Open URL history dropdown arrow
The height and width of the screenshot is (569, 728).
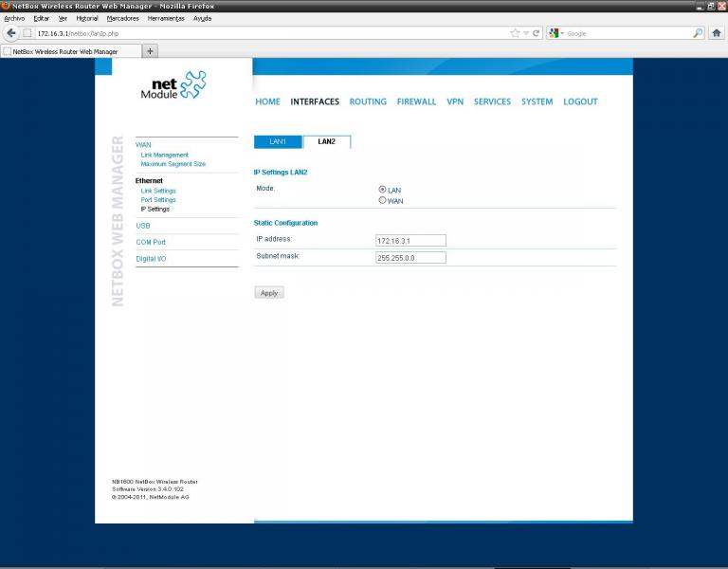pyautogui.click(x=526, y=33)
